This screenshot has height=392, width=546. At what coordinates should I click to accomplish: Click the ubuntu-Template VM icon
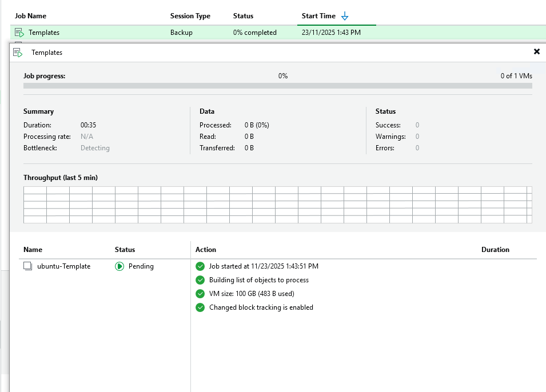pyautogui.click(x=28, y=266)
